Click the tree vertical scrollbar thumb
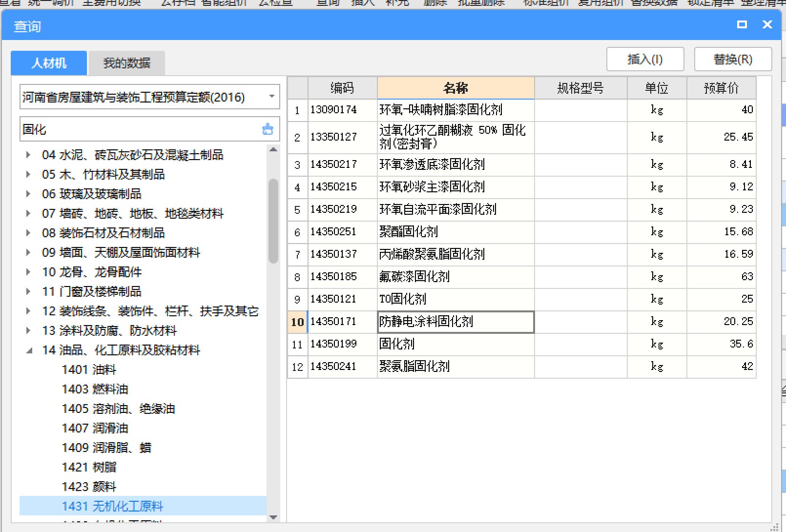This screenshot has width=786, height=532. coord(273,221)
